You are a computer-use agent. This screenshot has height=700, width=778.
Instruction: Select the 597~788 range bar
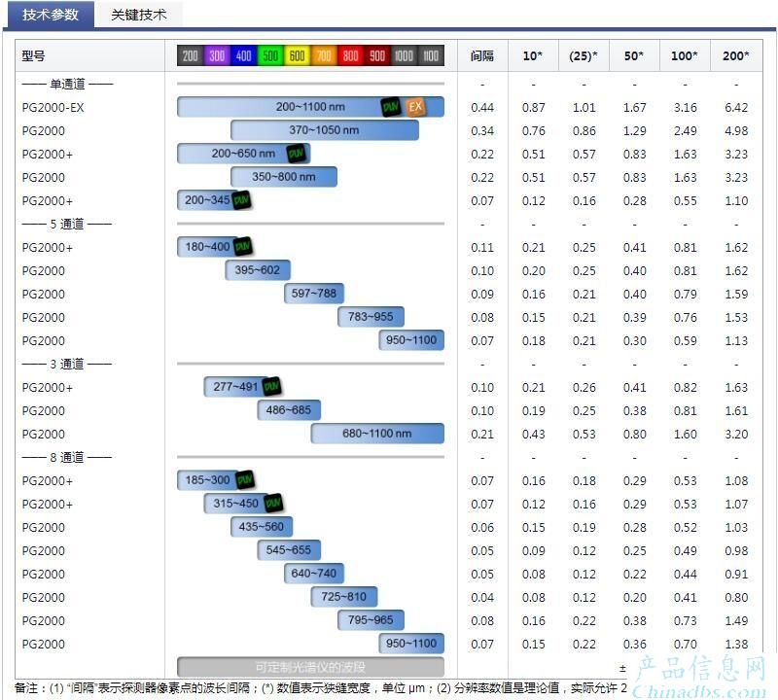[314, 294]
